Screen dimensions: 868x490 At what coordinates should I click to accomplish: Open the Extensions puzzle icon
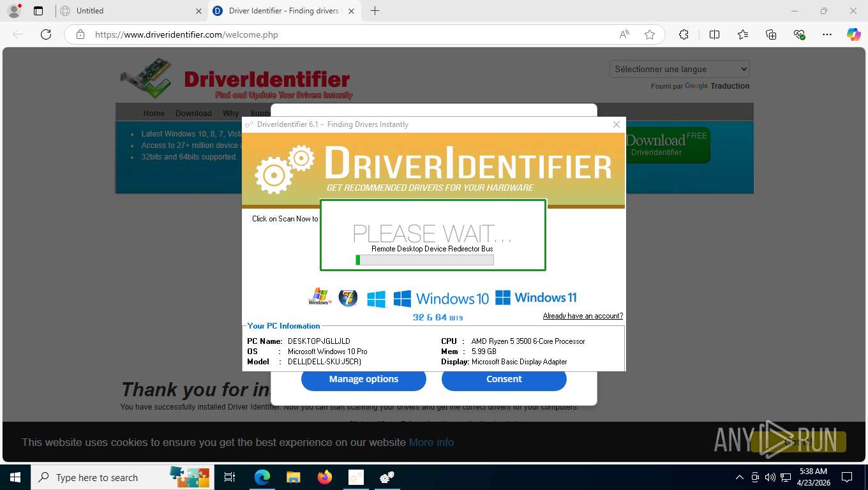684,34
